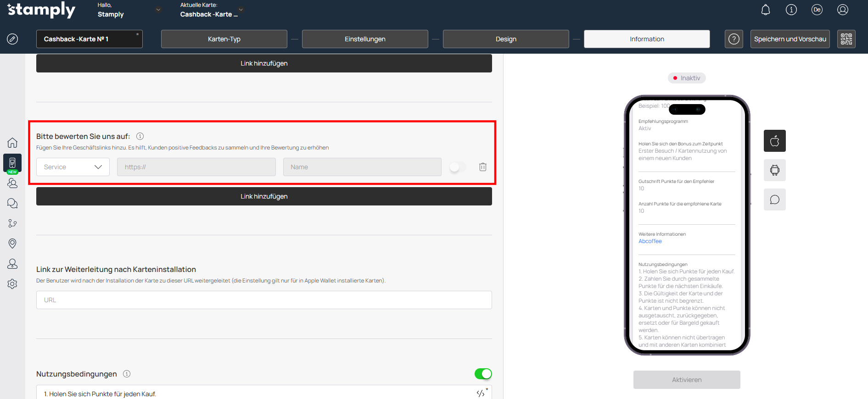
Task: Open the location pin in sidebar
Action: click(x=12, y=244)
